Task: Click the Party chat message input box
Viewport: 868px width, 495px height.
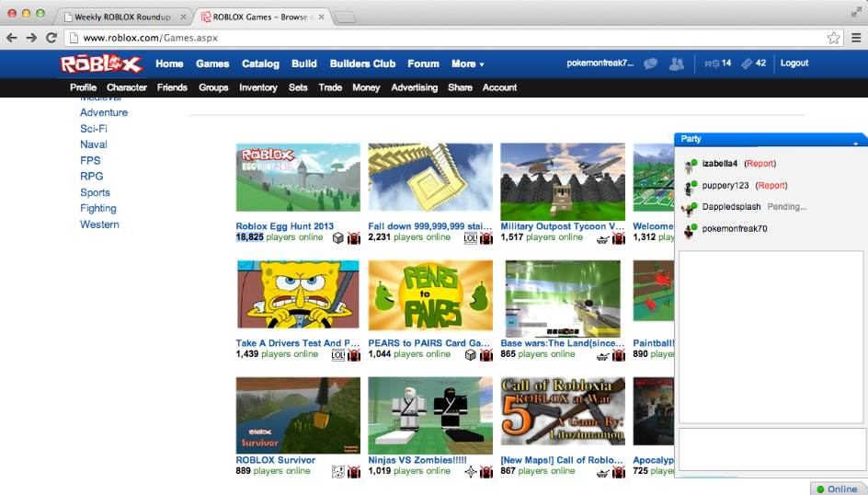Action: click(x=771, y=449)
